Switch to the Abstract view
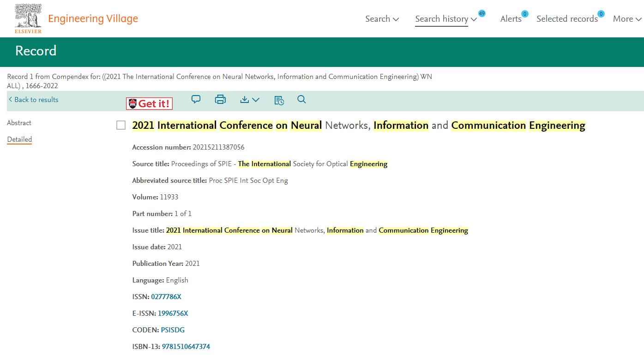 tap(19, 123)
